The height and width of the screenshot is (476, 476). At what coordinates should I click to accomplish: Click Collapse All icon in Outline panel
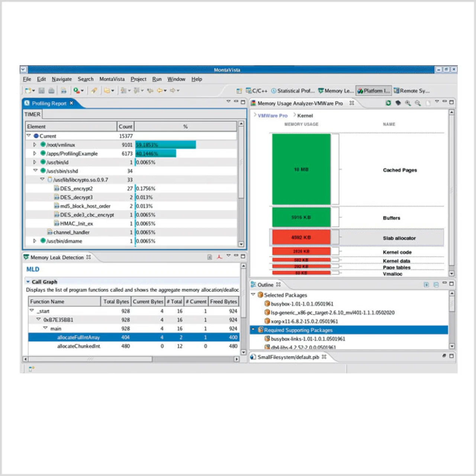(x=436, y=285)
